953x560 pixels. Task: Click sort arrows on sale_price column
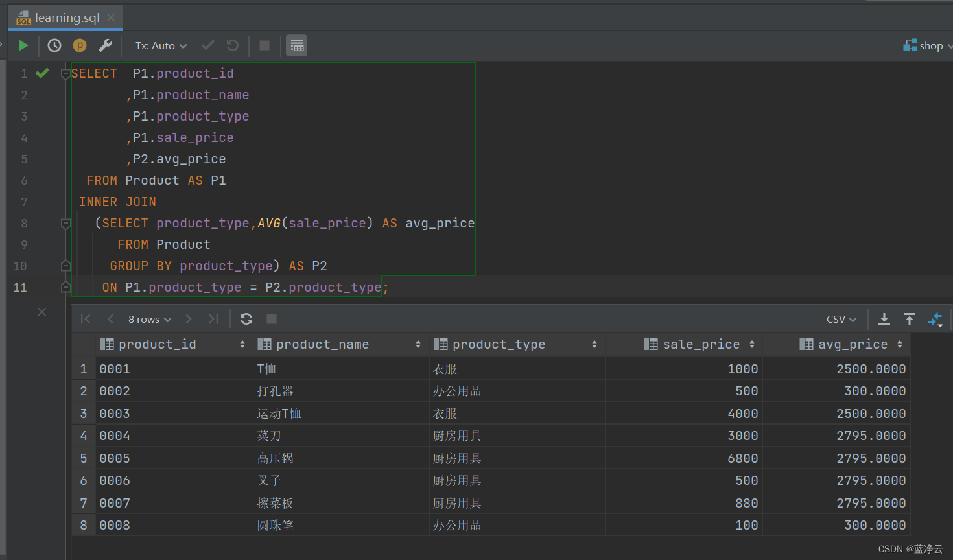752,345
